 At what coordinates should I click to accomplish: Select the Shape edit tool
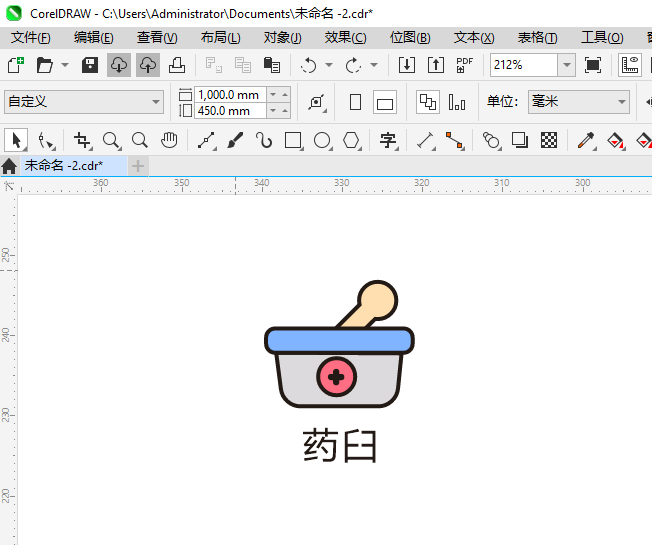click(x=45, y=140)
